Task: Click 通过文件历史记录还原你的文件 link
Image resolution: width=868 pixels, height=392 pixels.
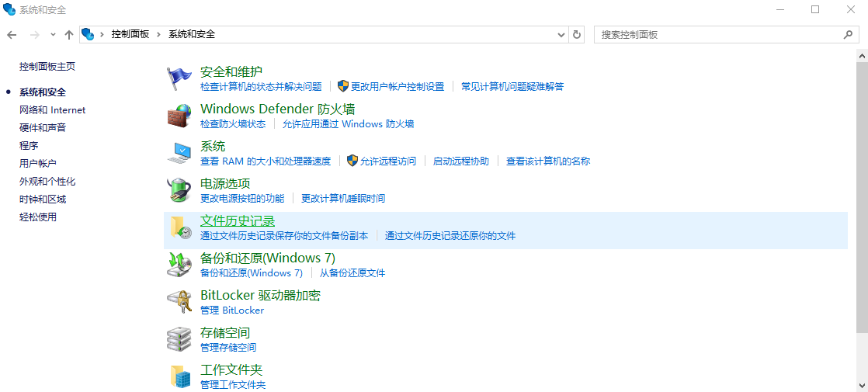Action: 450,235
